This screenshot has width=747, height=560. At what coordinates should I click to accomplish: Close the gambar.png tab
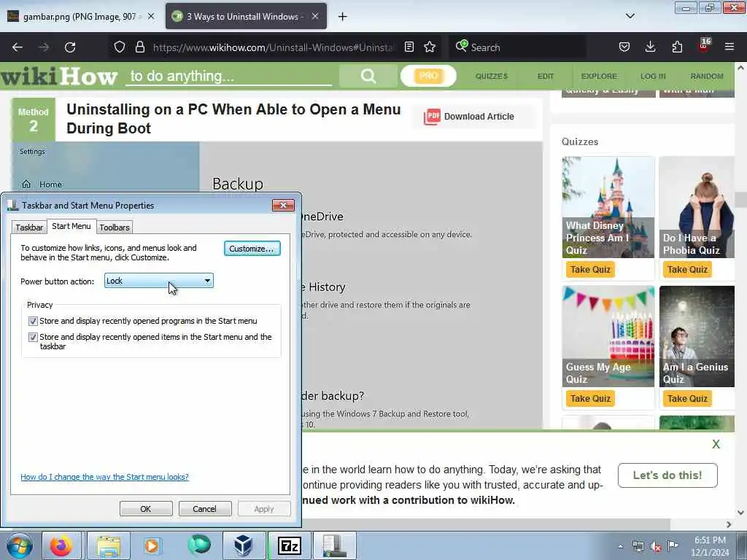pyautogui.click(x=151, y=16)
